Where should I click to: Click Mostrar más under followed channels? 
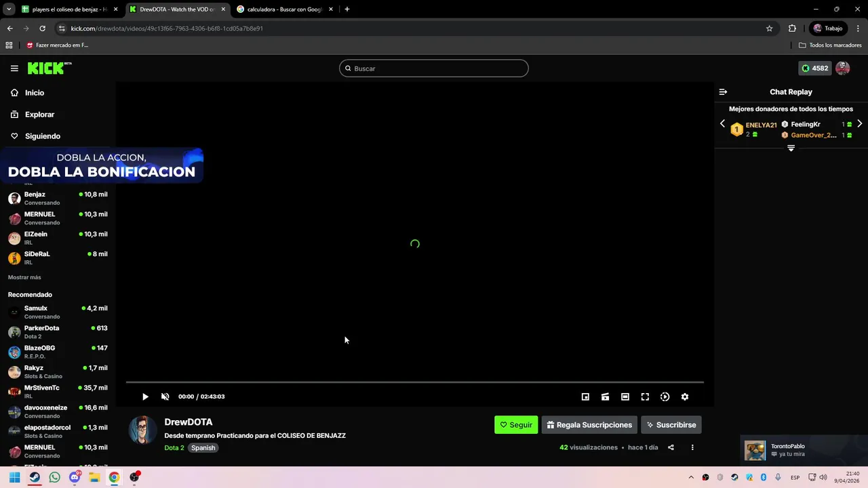24,277
